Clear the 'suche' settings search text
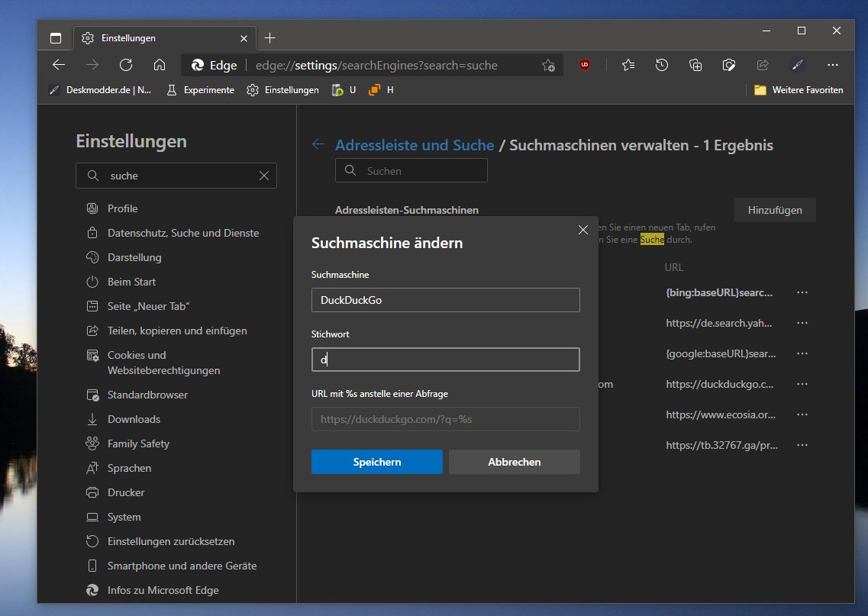This screenshot has height=616, width=868. pos(264,176)
